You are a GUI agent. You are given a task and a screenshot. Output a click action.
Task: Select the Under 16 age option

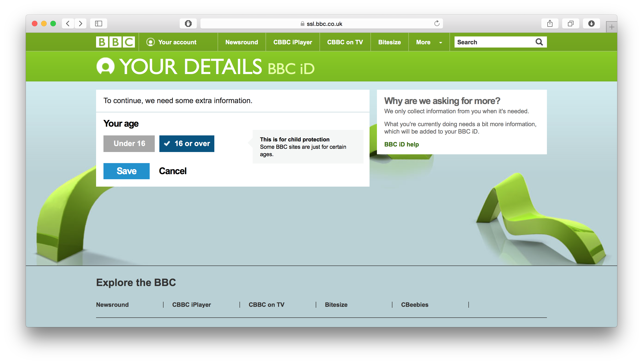point(129,143)
